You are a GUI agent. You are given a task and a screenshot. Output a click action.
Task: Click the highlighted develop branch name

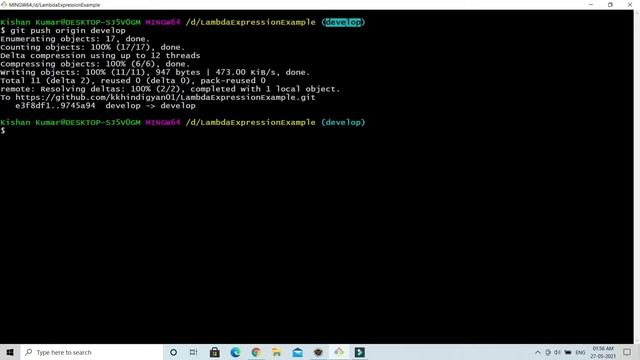(343, 22)
